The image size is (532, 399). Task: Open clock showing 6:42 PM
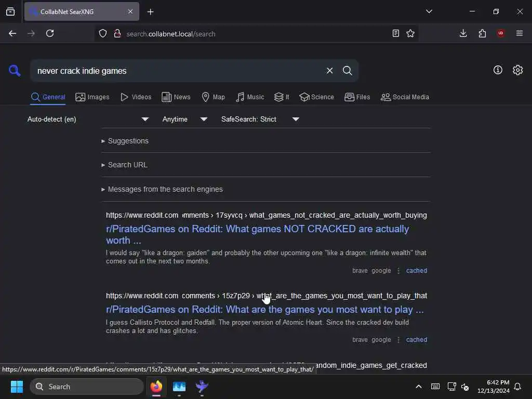(x=494, y=387)
